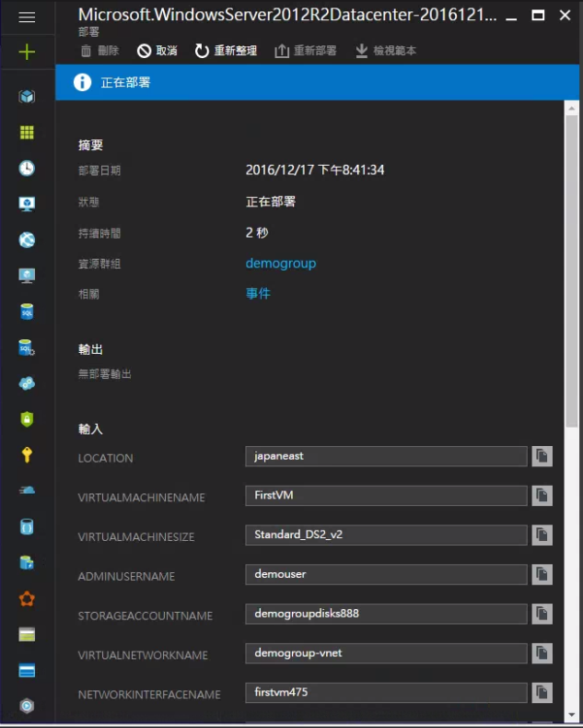This screenshot has height=728, width=583.
Task: Open round play-button icon at sidebar bottom
Action: pyautogui.click(x=27, y=706)
